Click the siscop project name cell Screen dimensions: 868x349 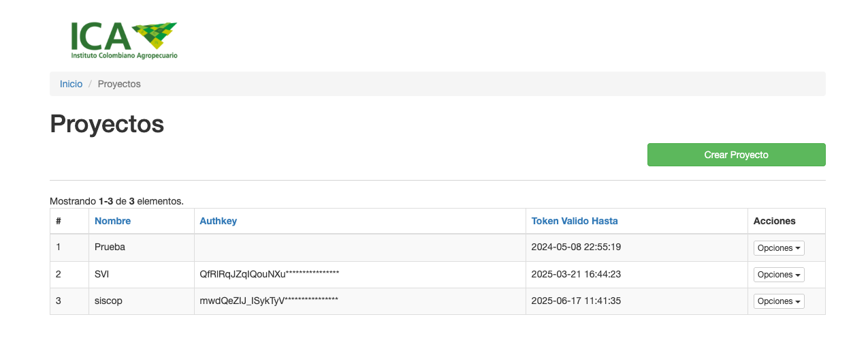click(108, 301)
